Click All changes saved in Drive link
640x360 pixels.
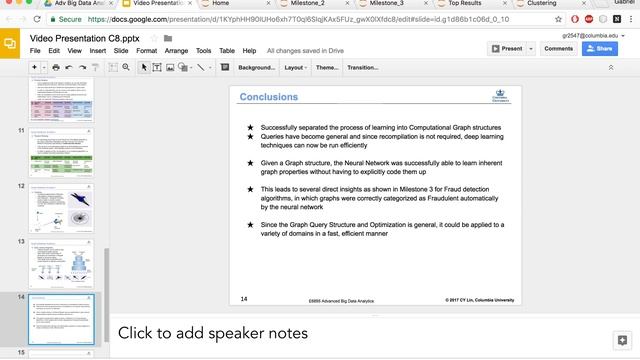305,51
